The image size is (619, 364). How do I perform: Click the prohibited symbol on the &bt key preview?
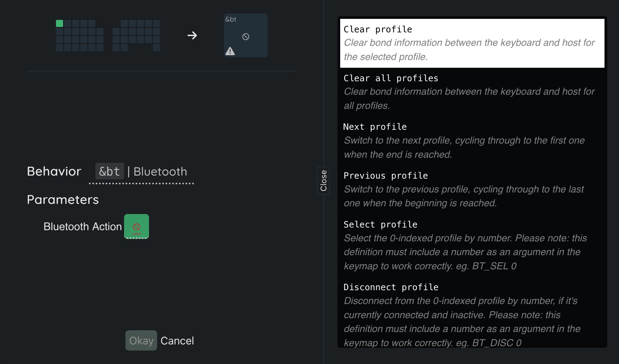(x=246, y=37)
